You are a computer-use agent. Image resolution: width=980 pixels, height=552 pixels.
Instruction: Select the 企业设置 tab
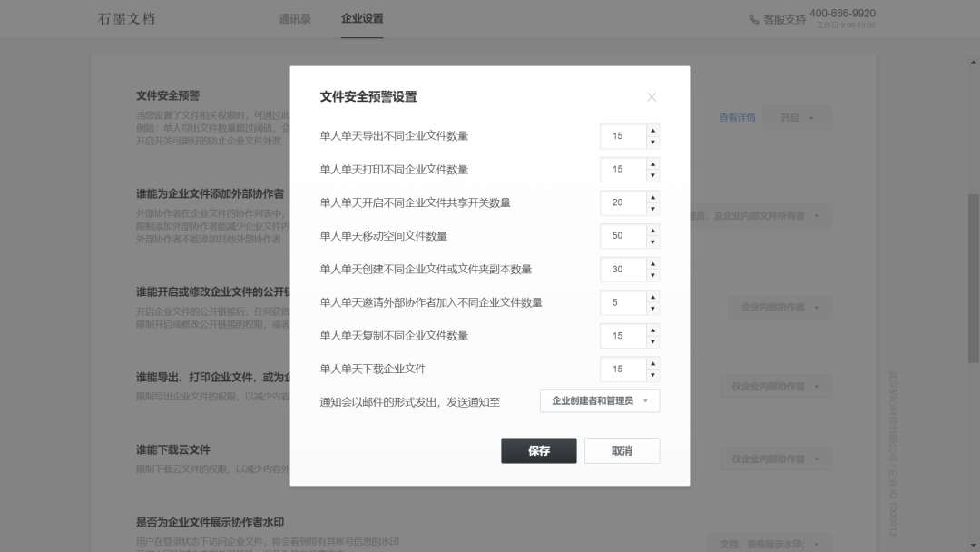[364, 17]
